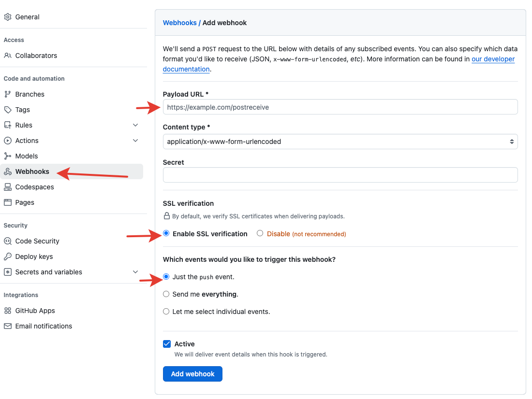Select the 'Send me everything' option
The image size is (532, 399).
166,294
